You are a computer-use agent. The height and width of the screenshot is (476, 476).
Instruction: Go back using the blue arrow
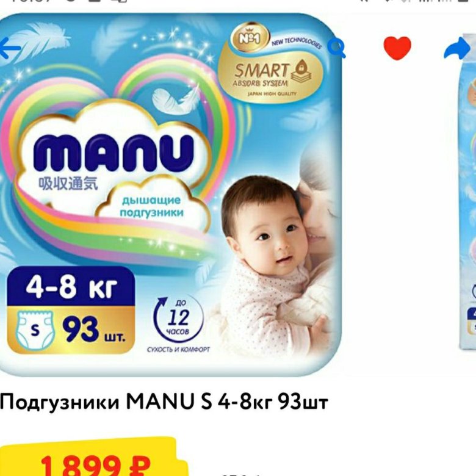coord(10,48)
